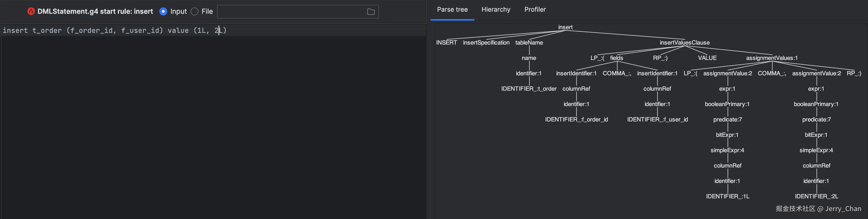Click the IDENTIFIER_:2L leaf node

pos(816,196)
